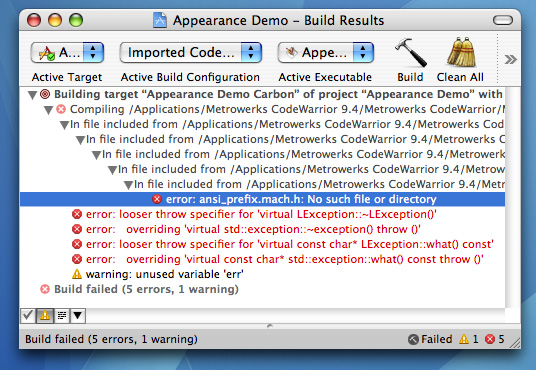Viewport: 536px width, 370px height.
Task: Open the Active Target popup menu
Action: [67, 52]
